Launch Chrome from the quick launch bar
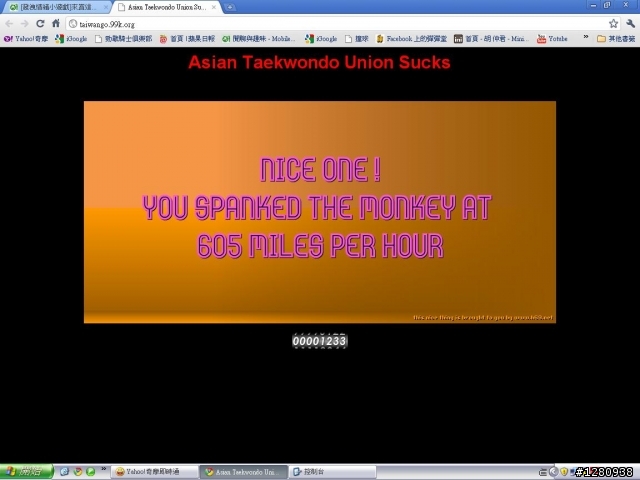640x480 pixels. [78, 472]
